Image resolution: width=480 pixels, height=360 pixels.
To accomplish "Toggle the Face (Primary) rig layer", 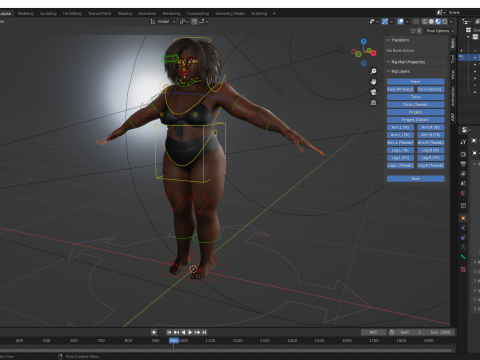I will 400,89.
